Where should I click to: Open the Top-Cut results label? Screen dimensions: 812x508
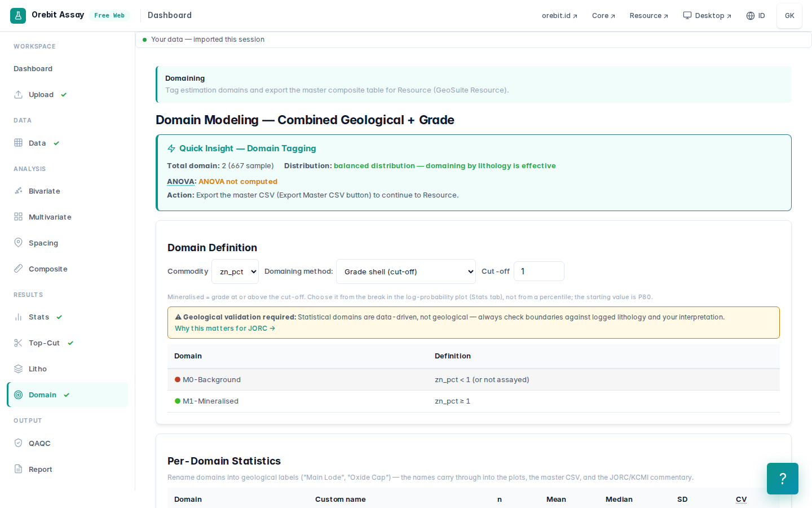point(44,343)
